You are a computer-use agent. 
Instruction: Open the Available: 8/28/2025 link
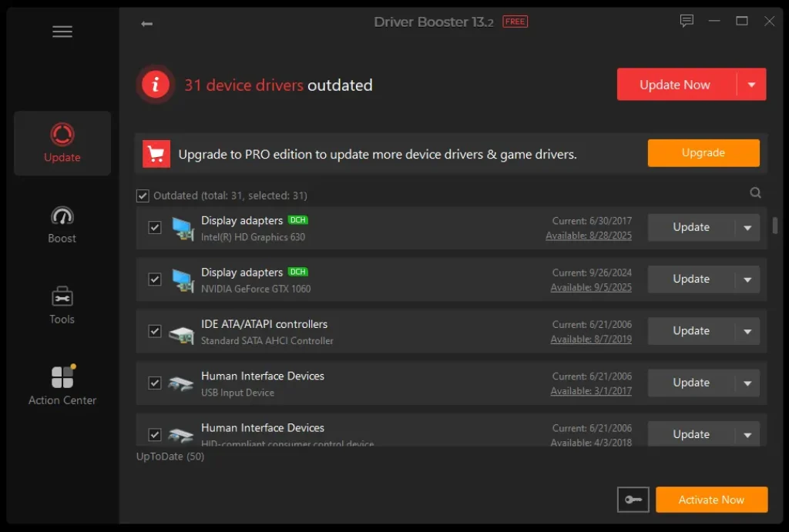tap(589, 236)
